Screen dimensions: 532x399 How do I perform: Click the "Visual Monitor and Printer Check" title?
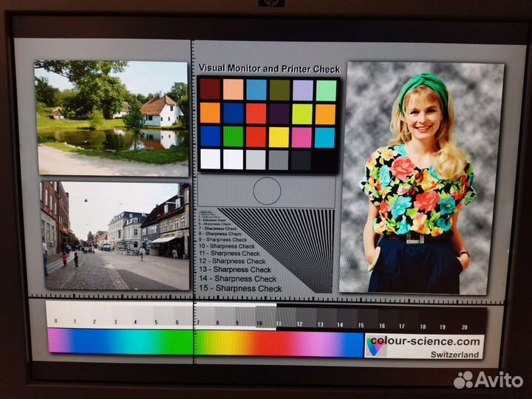269,69
